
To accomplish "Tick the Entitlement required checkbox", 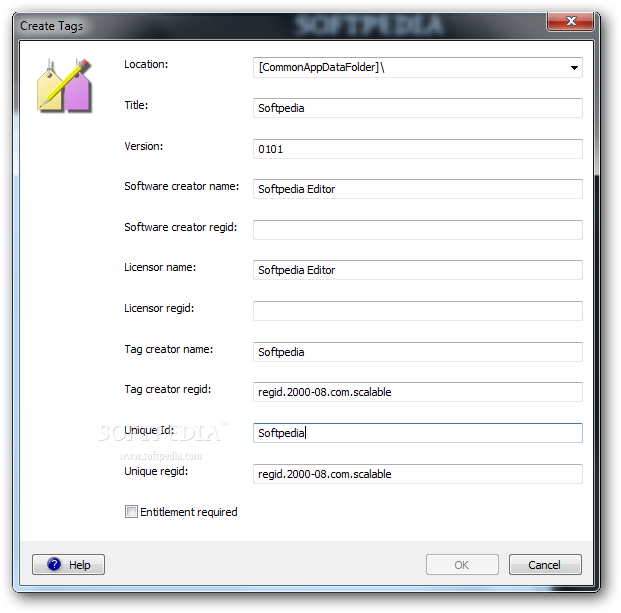I will coord(131,511).
